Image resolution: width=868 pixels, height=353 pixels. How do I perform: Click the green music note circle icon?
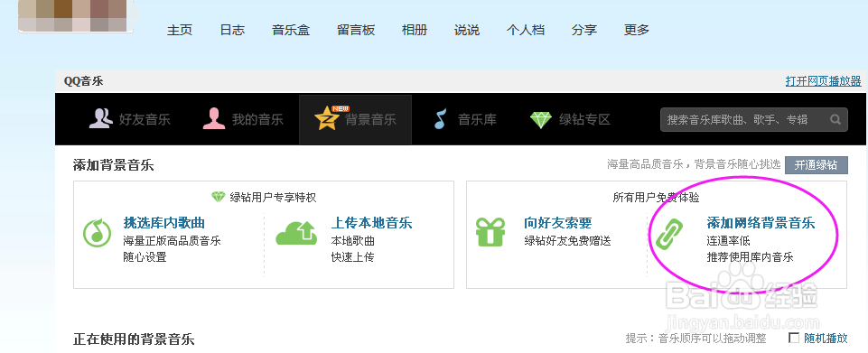[x=97, y=233]
